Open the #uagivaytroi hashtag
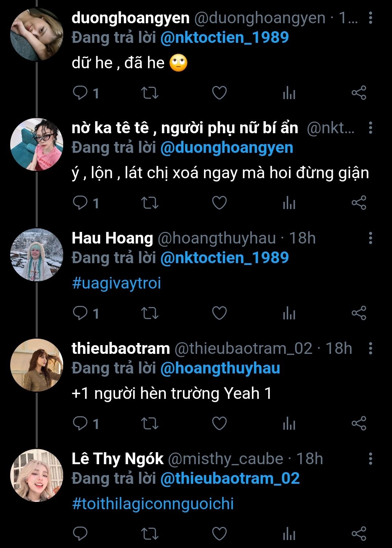 point(117,283)
